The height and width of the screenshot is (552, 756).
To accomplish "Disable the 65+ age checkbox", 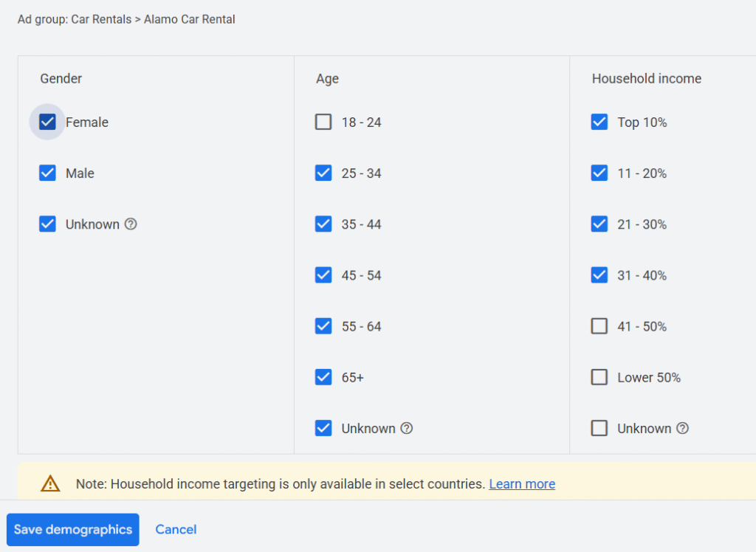I will point(323,377).
